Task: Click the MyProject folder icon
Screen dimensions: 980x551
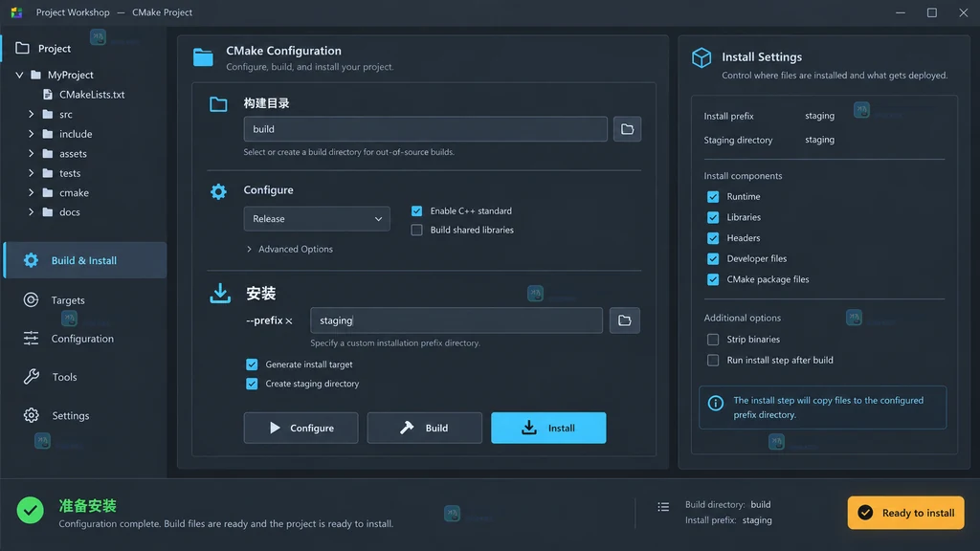Action: point(35,75)
